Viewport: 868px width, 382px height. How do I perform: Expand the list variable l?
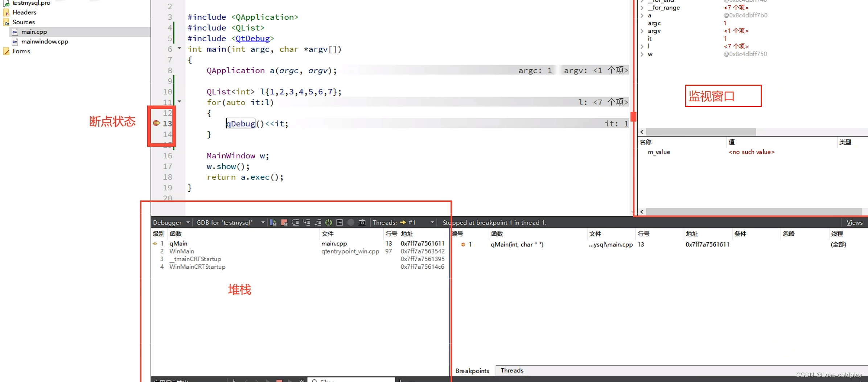tap(642, 46)
